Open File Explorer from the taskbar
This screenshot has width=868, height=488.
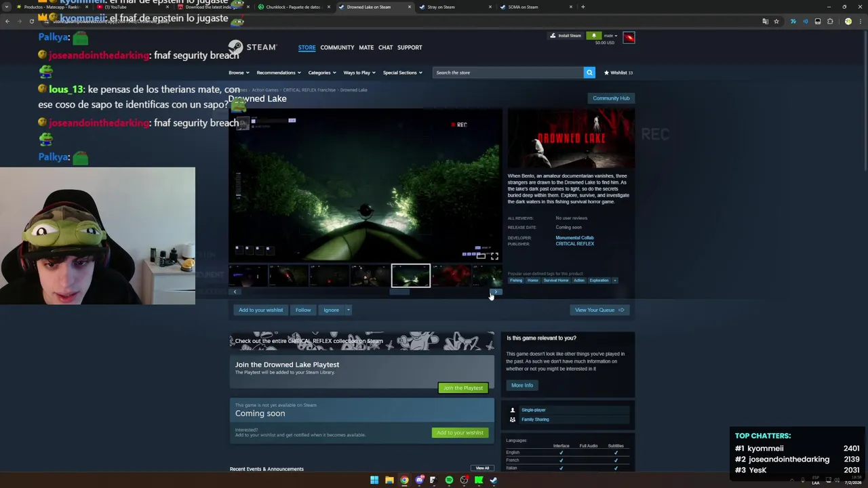389,480
